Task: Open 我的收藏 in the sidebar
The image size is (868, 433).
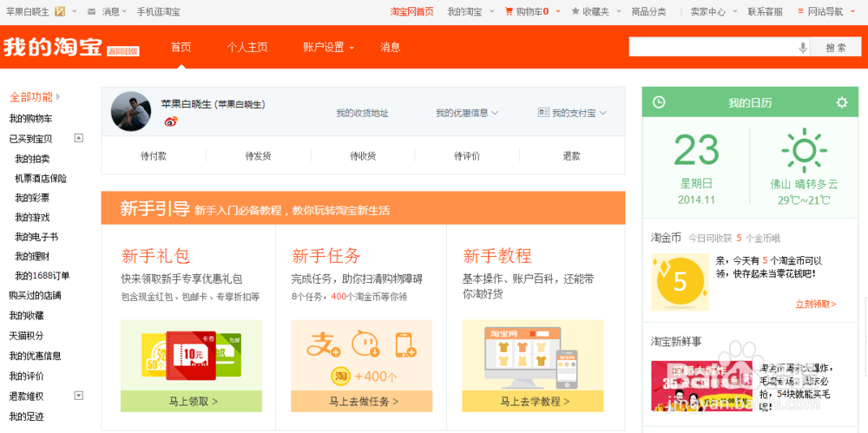Action: click(26, 316)
